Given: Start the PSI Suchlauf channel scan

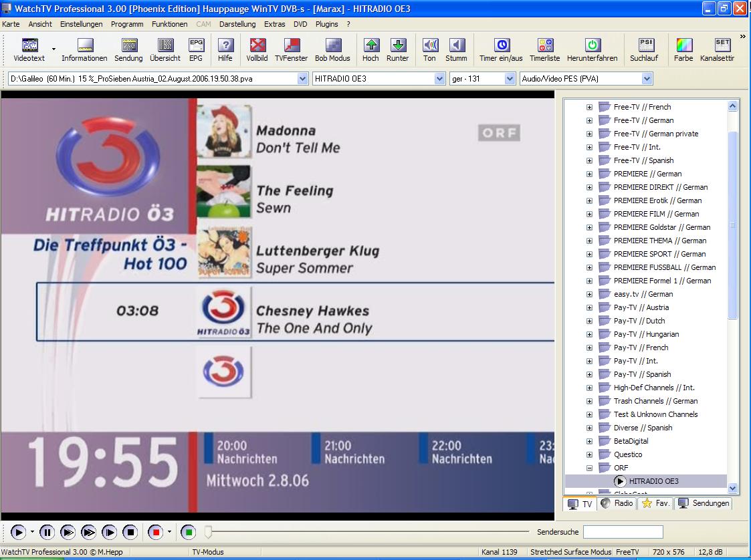Looking at the screenshot, I should click(x=644, y=49).
